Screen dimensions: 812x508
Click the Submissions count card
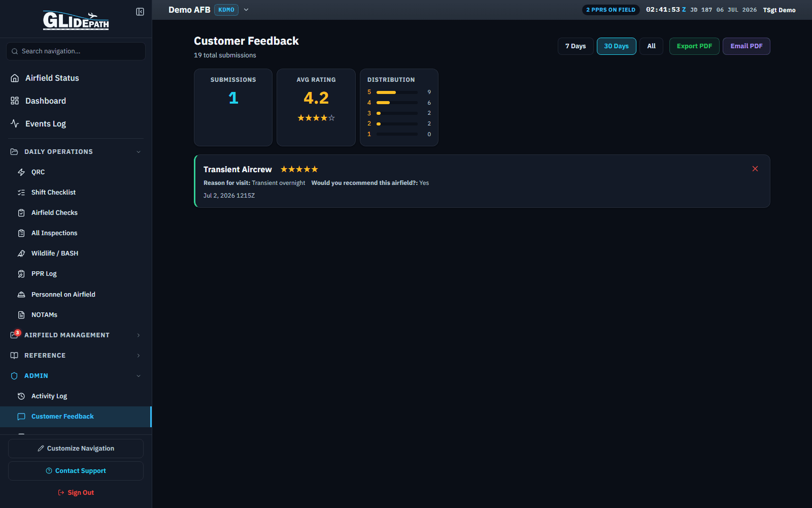tap(233, 107)
